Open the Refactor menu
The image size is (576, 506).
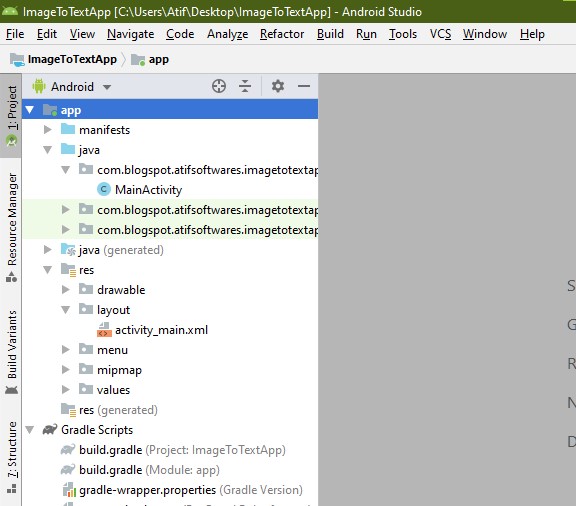coord(282,34)
